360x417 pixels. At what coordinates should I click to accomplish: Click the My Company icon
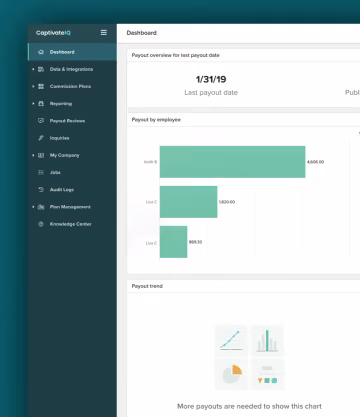click(41, 155)
